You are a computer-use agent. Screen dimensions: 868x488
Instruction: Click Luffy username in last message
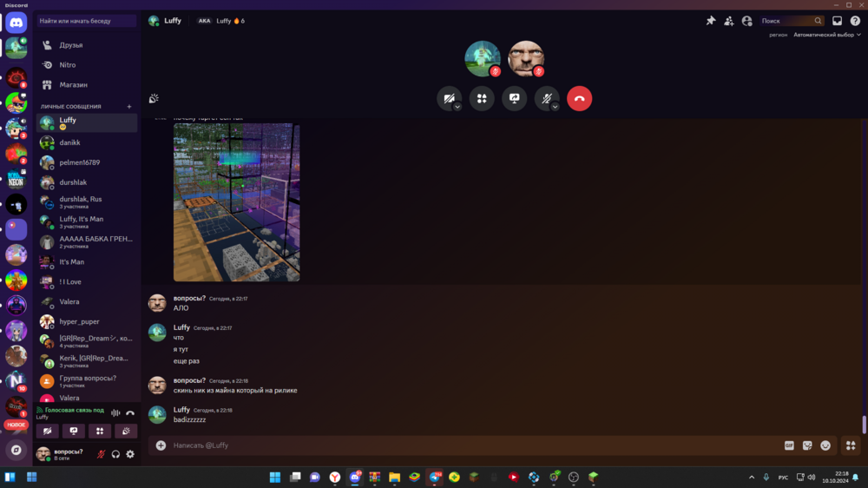[181, 410]
